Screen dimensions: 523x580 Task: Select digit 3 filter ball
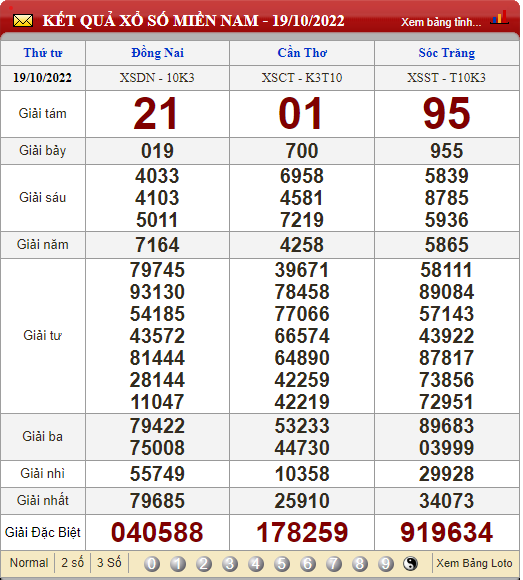point(230,564)
